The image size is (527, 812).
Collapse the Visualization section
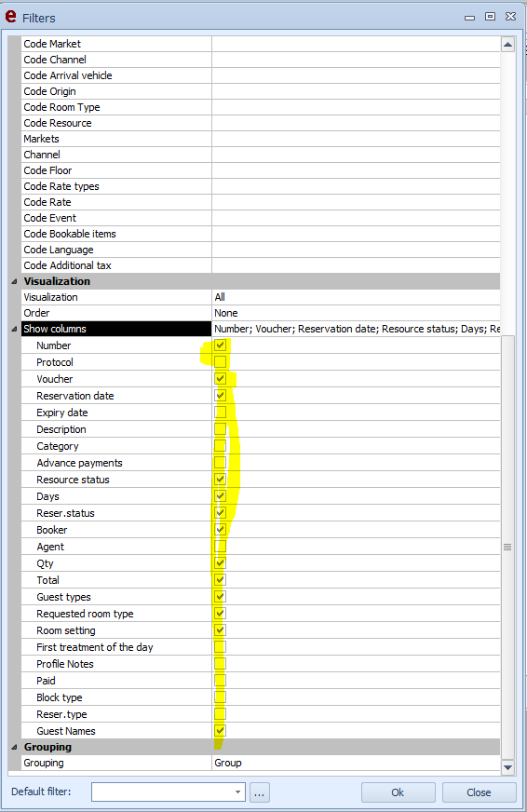15,282
